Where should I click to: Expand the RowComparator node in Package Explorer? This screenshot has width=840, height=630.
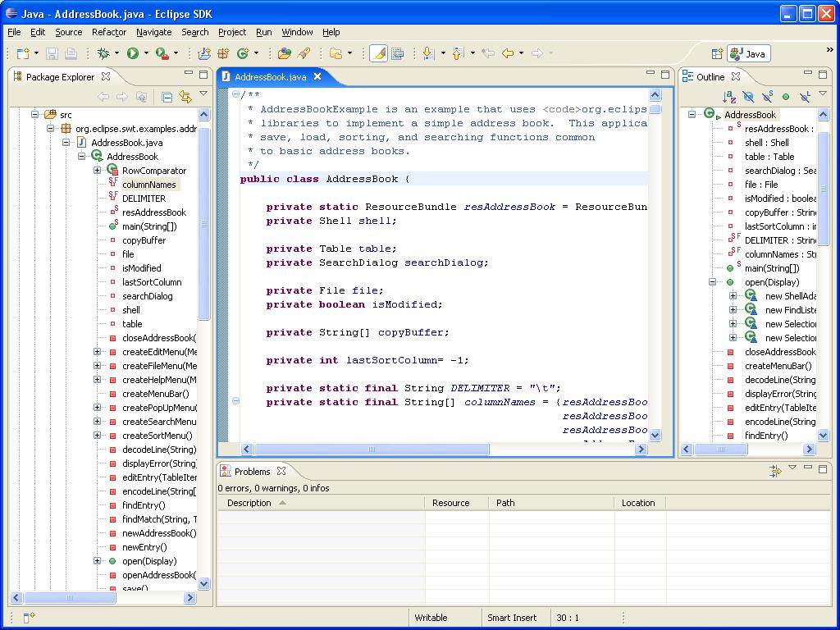[97, 171]
